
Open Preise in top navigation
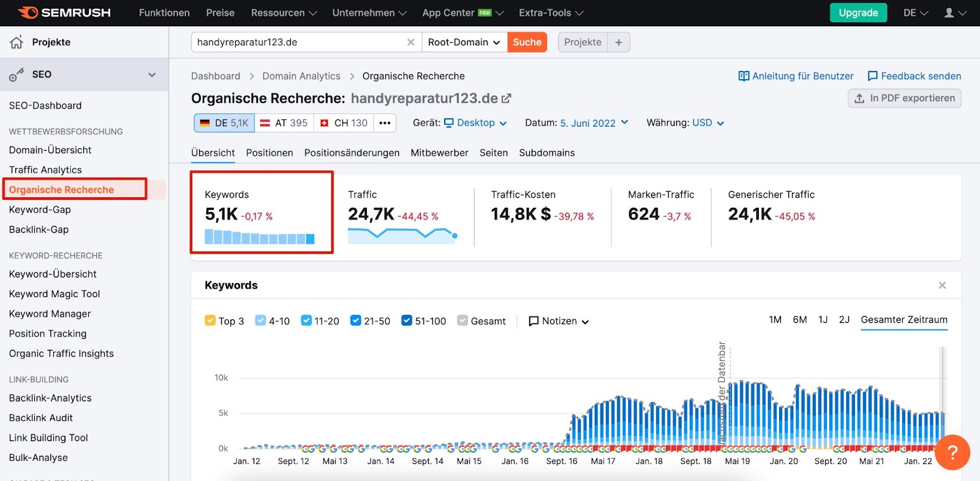221,13
